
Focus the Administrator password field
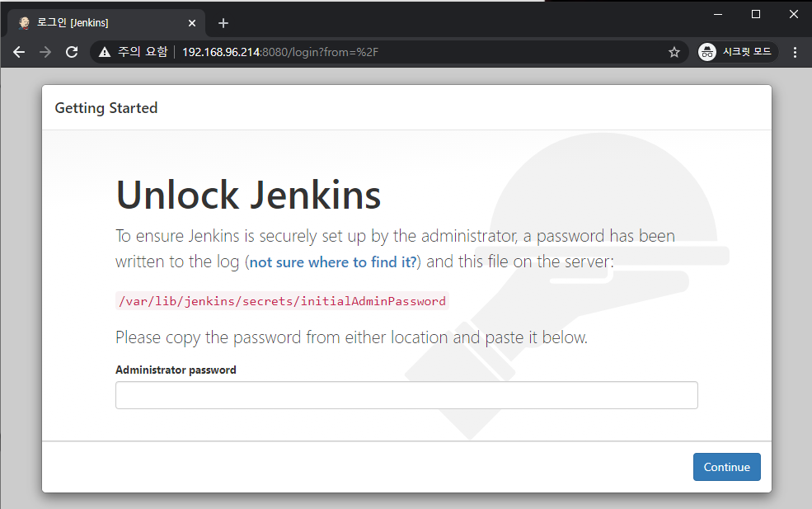[x=406, y=395]
